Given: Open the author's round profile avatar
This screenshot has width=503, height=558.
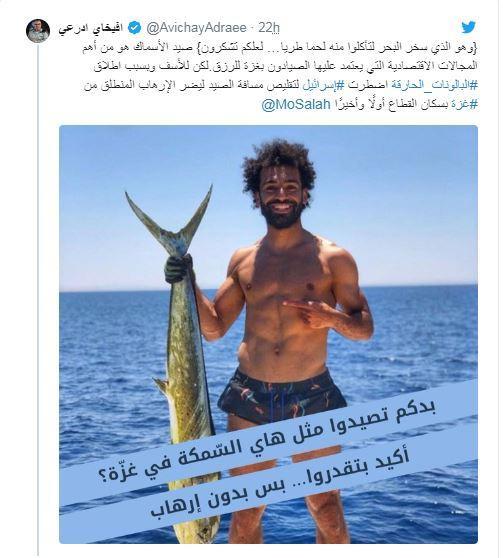Looking at the screenshot, I should coord(38,31).
